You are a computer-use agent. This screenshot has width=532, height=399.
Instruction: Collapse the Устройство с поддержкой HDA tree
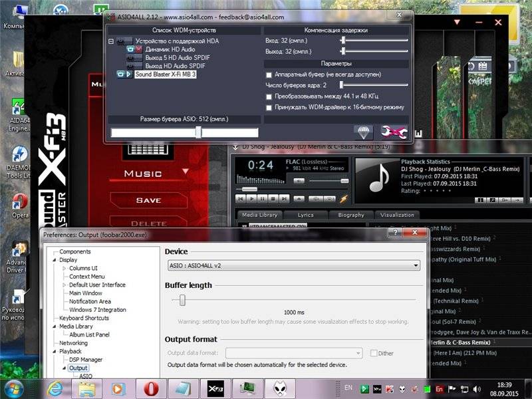click(111, 41)
